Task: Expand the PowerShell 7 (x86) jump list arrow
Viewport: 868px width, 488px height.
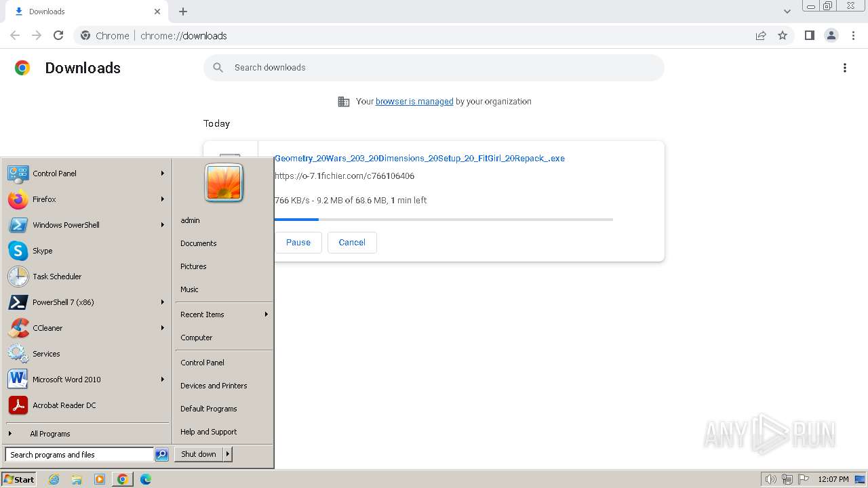Action: 163,302
